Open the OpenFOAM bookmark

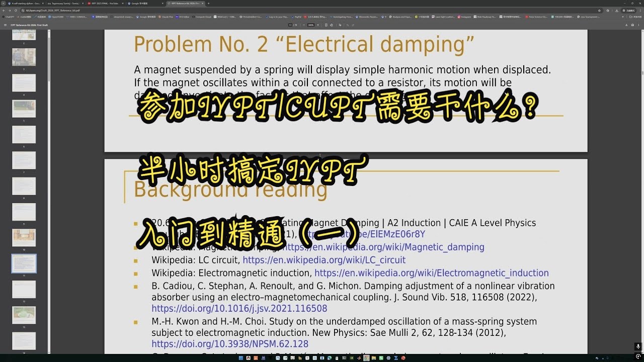[56, 17]
